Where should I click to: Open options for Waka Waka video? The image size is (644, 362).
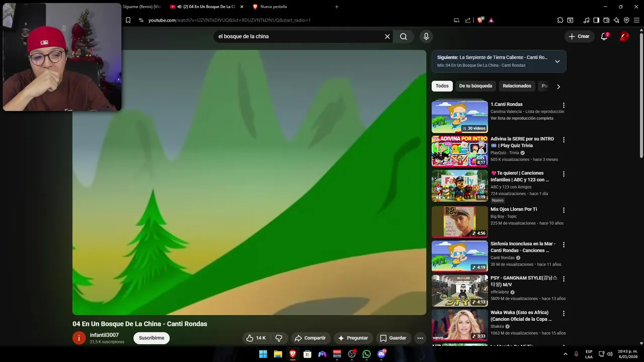(x=563, y=313)
